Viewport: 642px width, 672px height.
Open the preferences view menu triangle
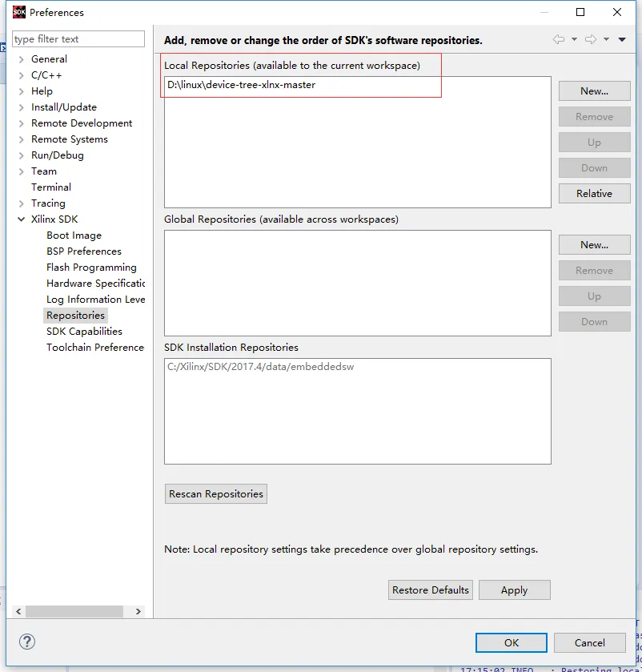click(622, 39)
